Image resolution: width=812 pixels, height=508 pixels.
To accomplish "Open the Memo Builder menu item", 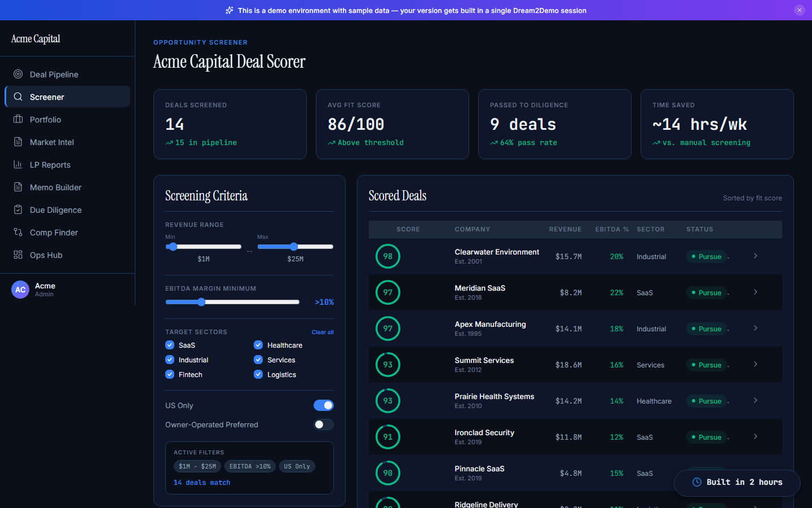I will coord(55,187).
